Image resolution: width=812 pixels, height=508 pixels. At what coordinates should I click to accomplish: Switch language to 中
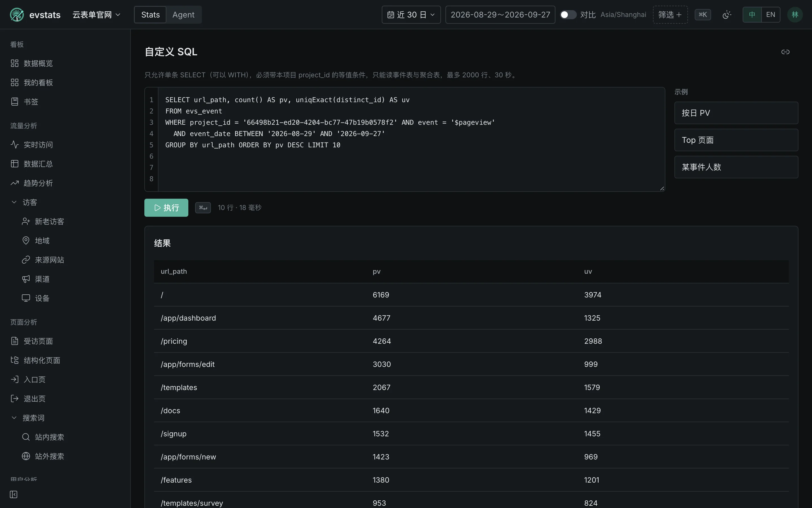click(x=752, y=15)
